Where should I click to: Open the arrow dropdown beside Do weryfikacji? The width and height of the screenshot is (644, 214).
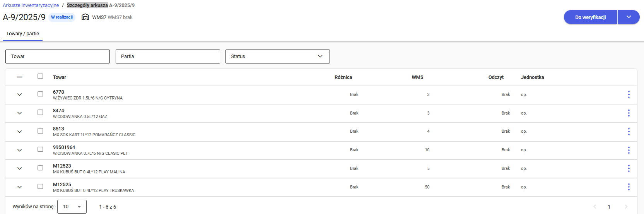(629, 17)
